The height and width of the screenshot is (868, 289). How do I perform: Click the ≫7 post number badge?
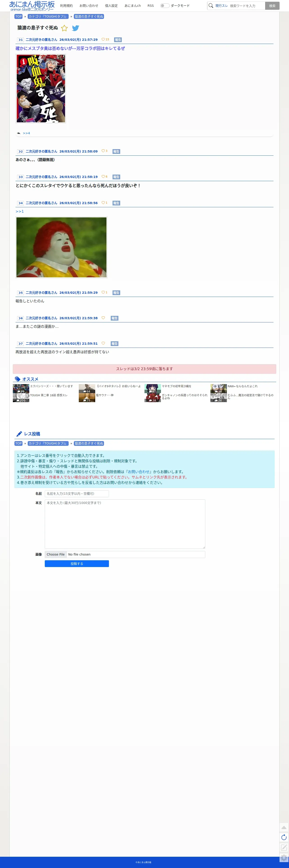(20, 344)
